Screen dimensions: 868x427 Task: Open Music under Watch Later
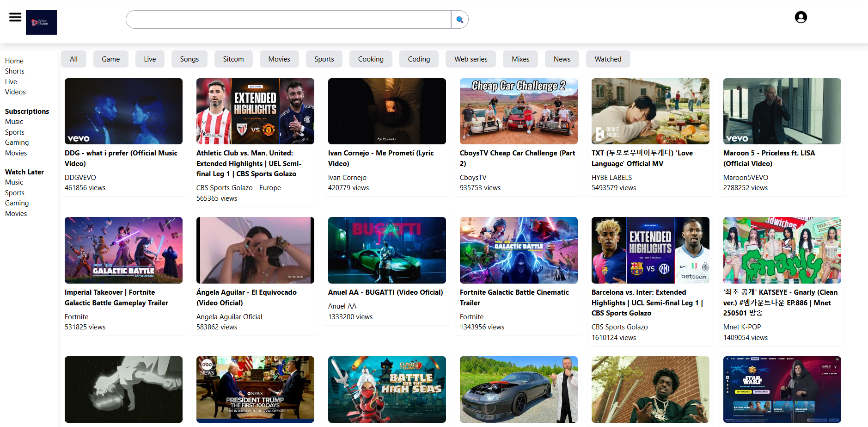click(14, 182)
